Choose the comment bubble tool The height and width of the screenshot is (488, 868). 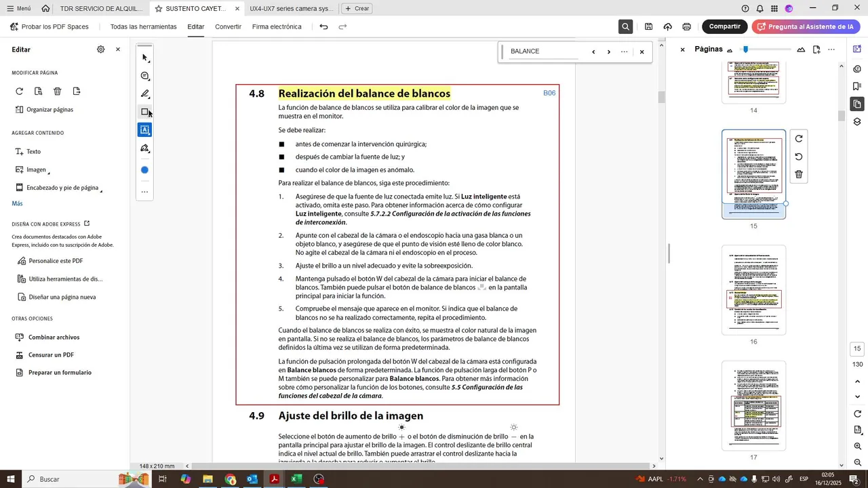pos(144,76)
